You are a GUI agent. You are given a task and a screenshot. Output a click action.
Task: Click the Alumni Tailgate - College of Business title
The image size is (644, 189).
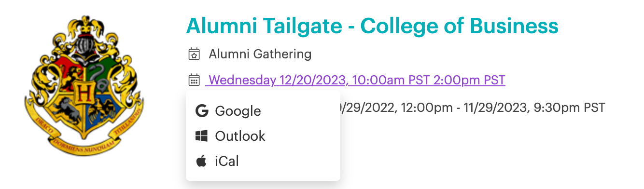[x=372, y=26]
